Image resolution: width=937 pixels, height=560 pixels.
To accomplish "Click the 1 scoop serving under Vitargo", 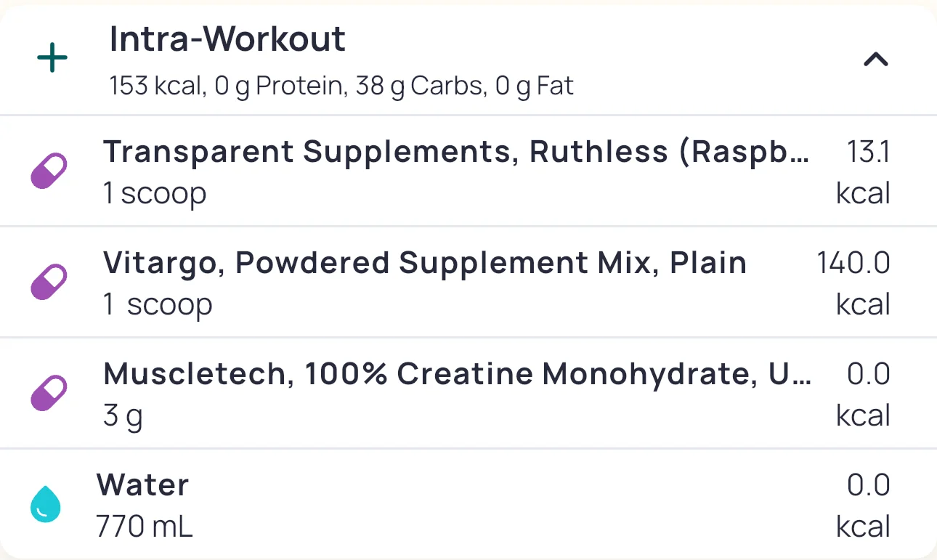I will (x=158, y=305).
